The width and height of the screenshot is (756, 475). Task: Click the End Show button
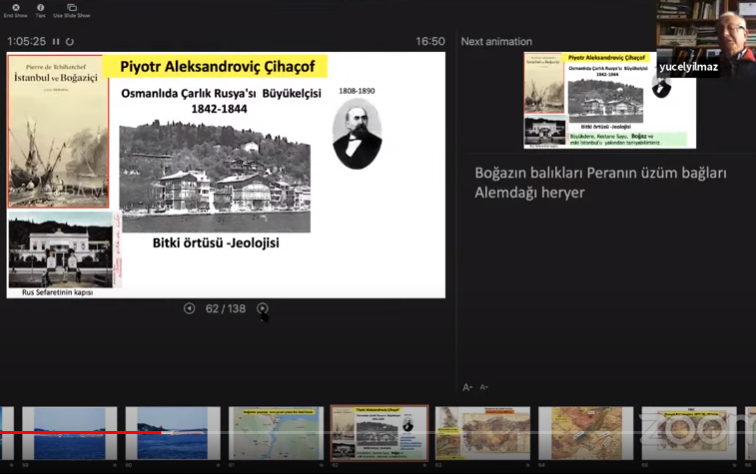(x=15, y=11)
